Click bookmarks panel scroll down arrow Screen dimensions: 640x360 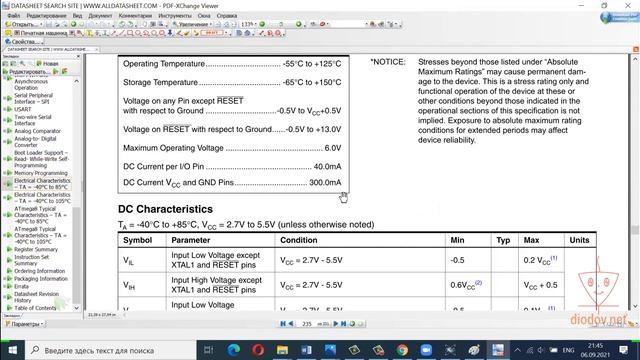coord(77,308)
